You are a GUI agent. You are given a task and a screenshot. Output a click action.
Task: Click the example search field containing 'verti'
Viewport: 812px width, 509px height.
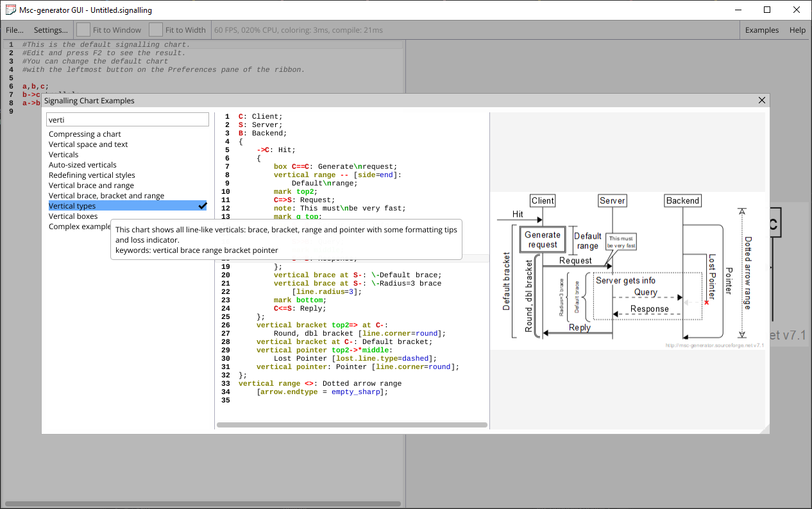point(128,119)
